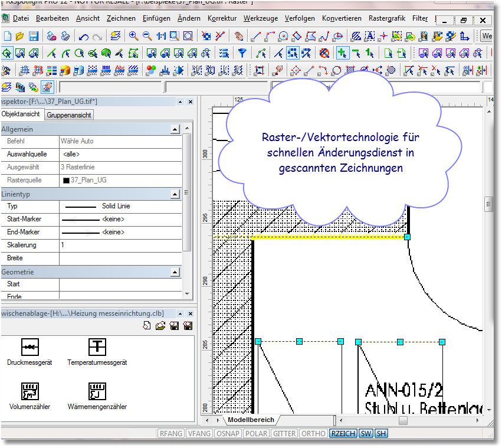502x448 pixels.
Task: Click the open folder icon in toolbar
Action: (20, 37)
